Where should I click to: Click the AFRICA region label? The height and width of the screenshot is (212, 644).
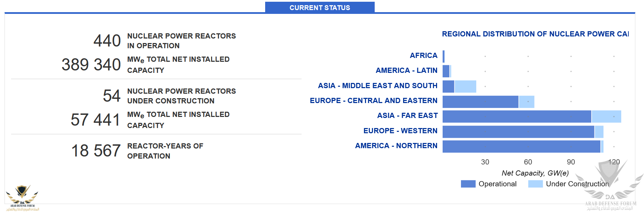point(423,56)
